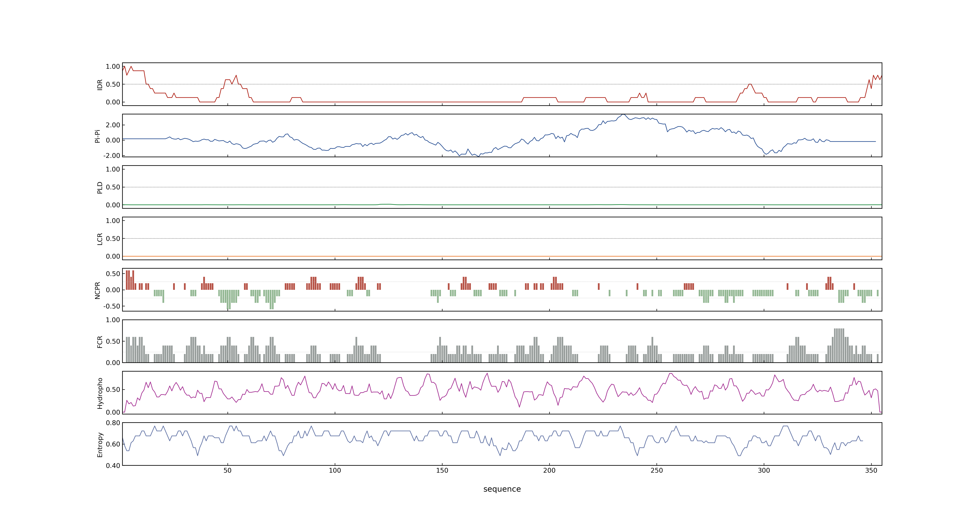Click the x-axis tick label 300
The height and width of the screenshot is (523, 980).
coord(764,470)
